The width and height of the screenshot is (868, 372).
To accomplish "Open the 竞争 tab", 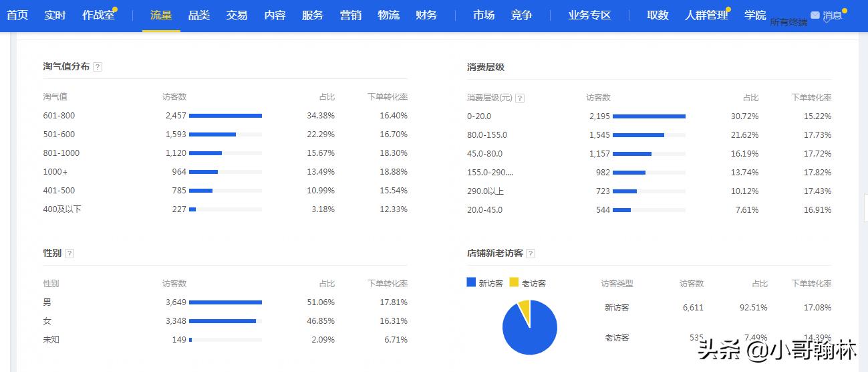I will pyautogui.click(x=522, y=15).
